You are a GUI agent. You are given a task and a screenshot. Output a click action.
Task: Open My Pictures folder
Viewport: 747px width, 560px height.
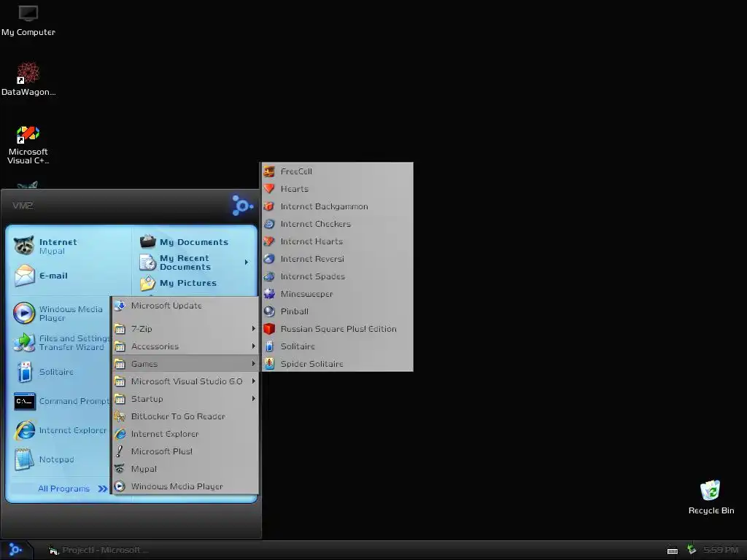194,283
